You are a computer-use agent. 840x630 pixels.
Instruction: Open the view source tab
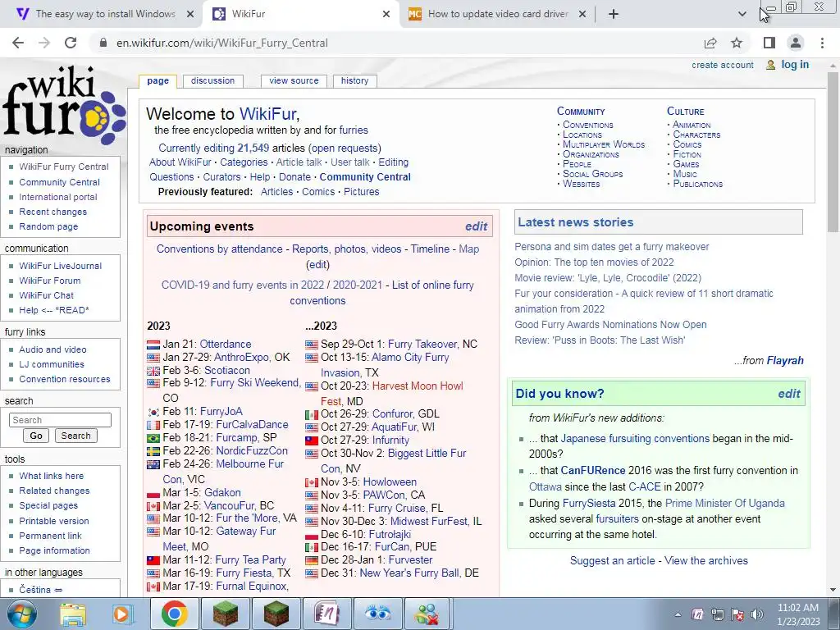coord(294,81)
